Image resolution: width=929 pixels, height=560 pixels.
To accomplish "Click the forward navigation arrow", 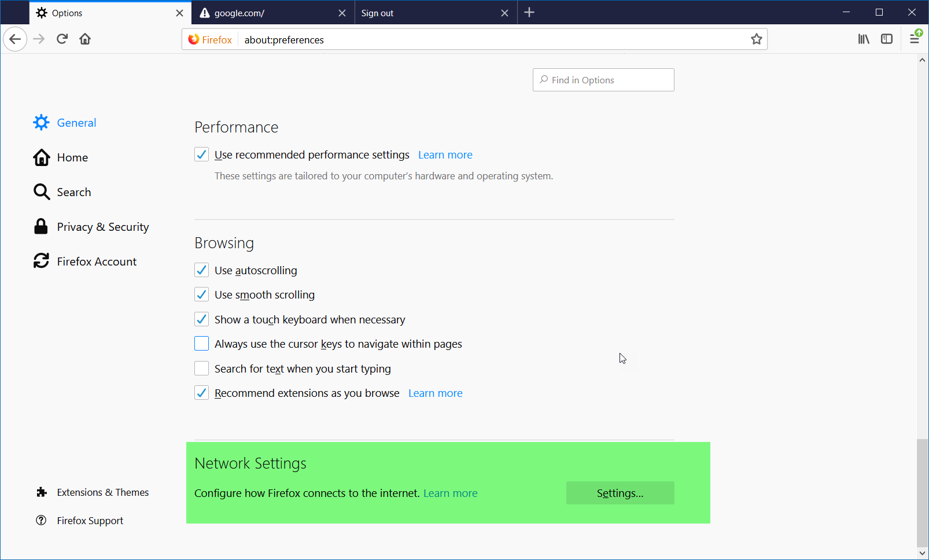I will click(39, 39).
